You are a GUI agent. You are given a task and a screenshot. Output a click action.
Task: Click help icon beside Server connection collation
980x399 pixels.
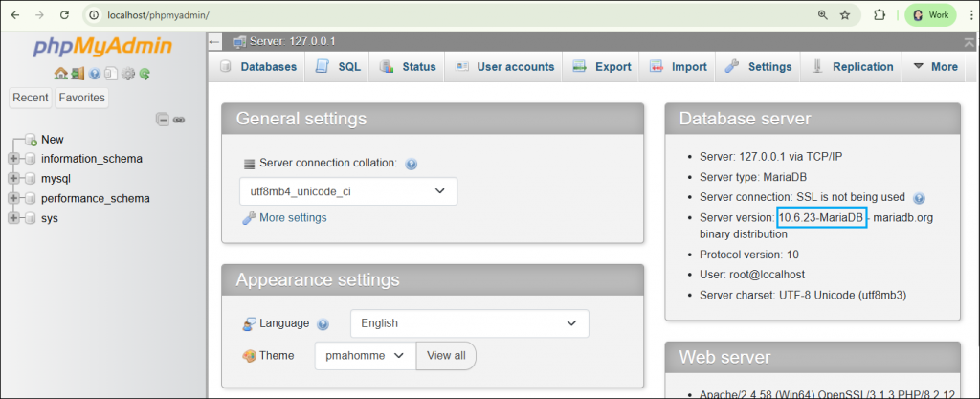coord(411,164)
